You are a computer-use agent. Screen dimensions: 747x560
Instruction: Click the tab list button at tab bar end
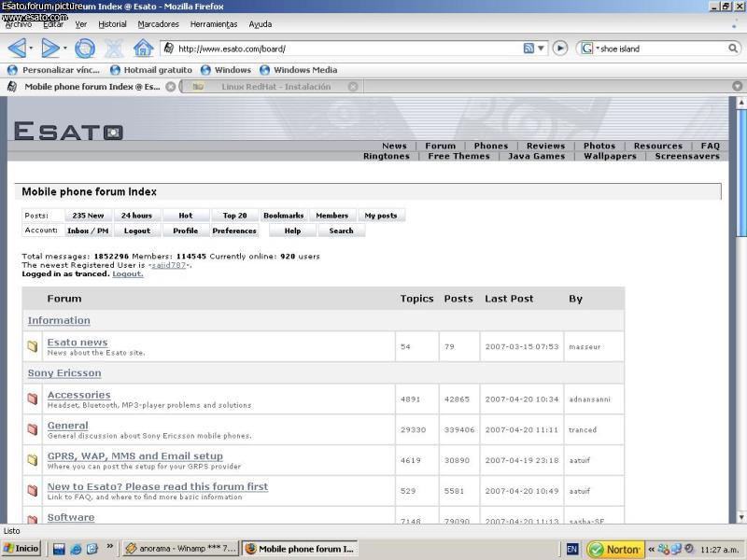(x=737, y=86)
